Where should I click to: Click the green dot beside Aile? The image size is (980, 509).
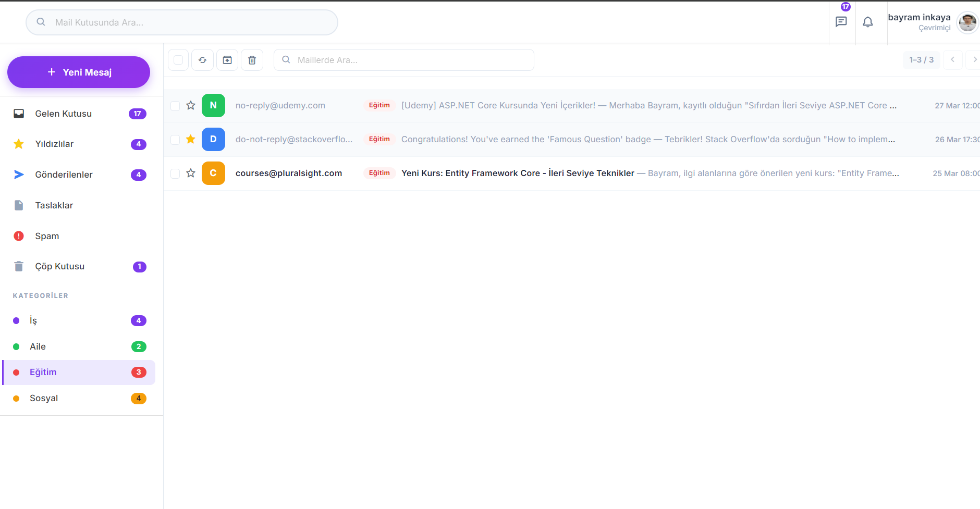[16, 346]
